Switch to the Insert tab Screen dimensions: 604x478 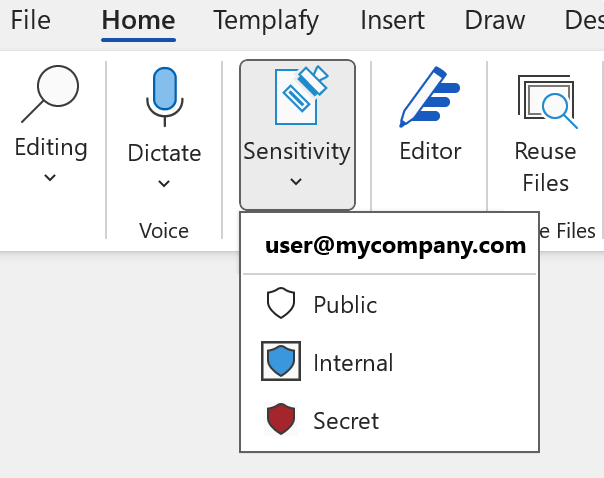coord(392,19)
